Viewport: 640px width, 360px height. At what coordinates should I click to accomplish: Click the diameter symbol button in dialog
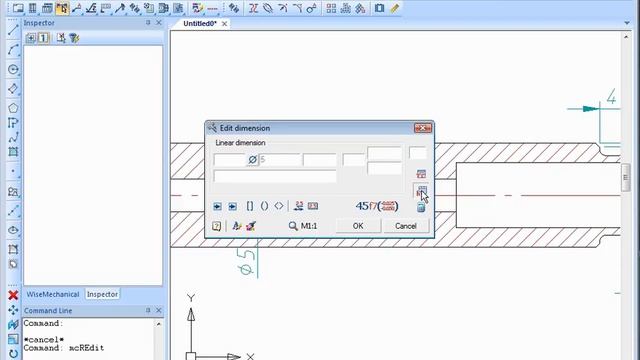(x=252, y=160)
